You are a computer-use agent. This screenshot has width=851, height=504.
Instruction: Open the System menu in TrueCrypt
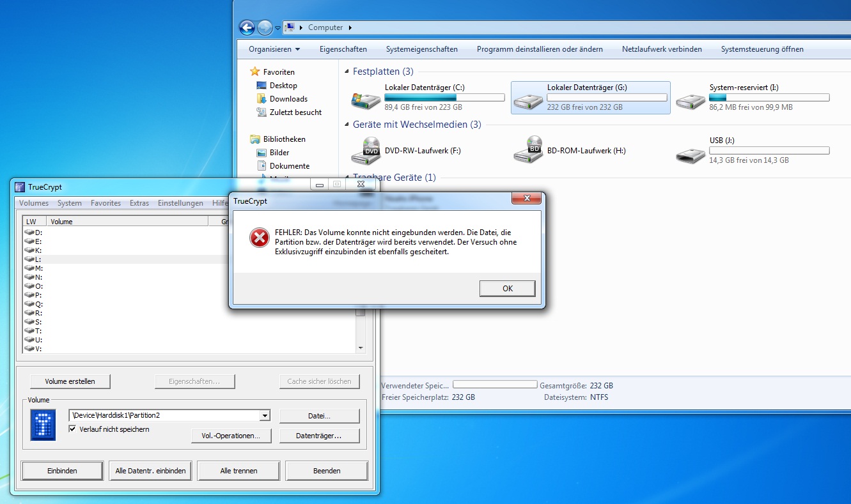coord(69,203)
